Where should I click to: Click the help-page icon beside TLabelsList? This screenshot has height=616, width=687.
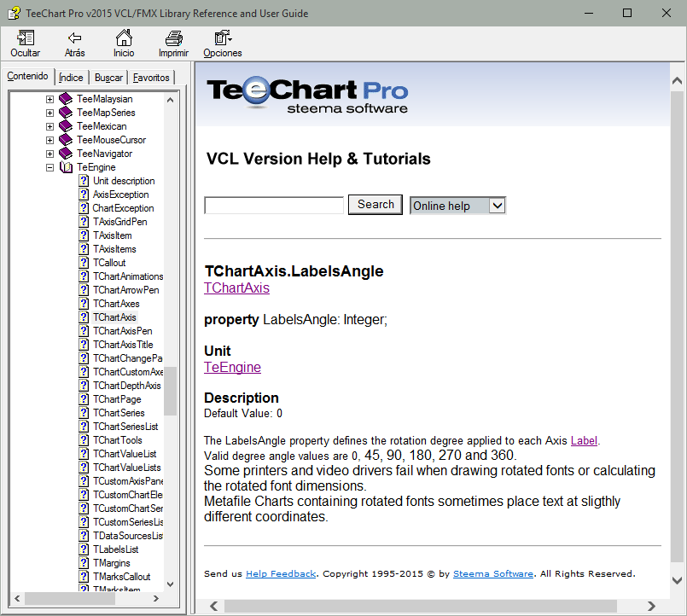84,549
